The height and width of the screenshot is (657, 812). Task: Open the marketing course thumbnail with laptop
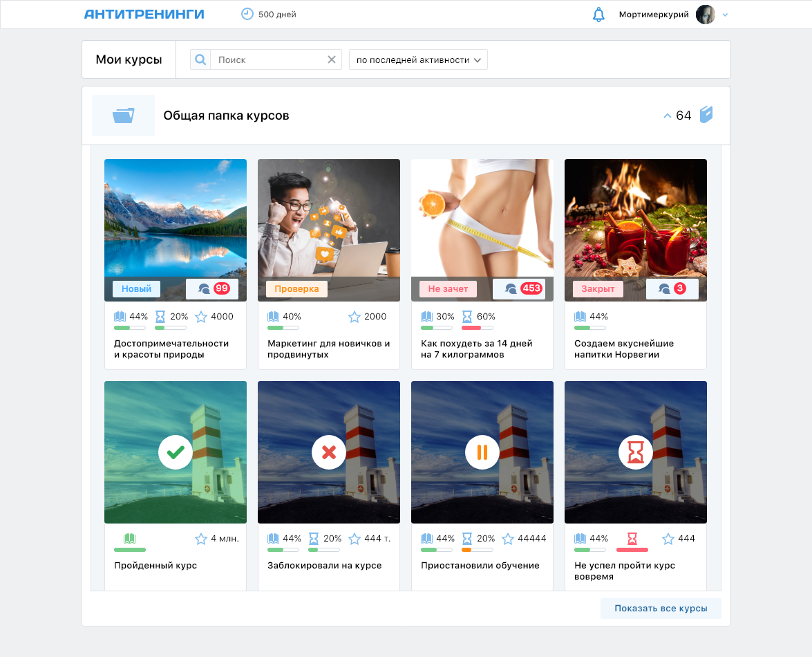pyautogui.click(x=329, y=230)
